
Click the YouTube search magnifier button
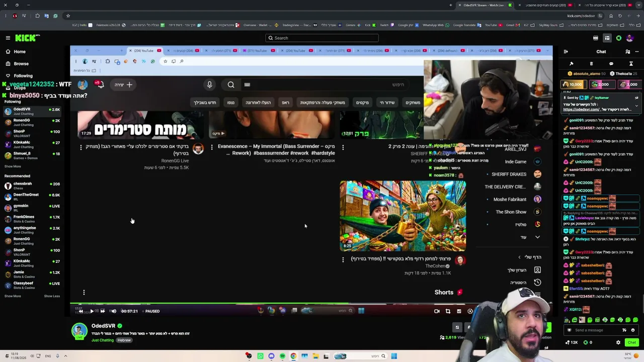pyautogui.click(x=231, y=84)
